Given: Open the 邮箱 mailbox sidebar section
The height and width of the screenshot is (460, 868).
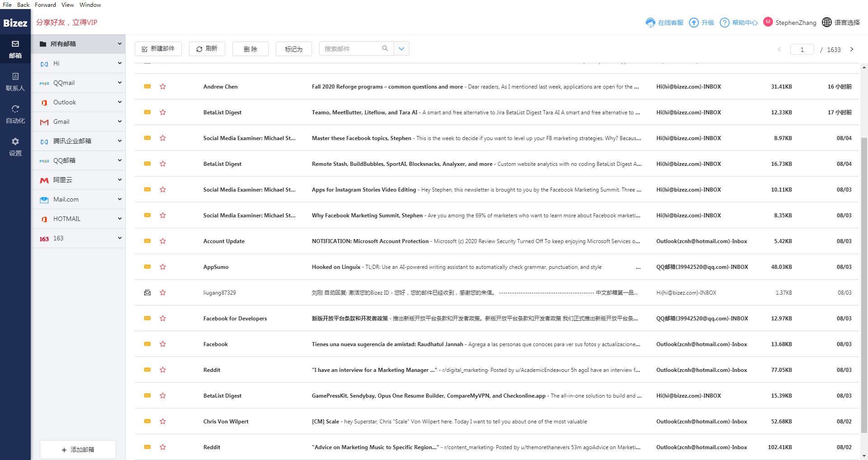Looking at the screenshot, I should tap(15, 49).
